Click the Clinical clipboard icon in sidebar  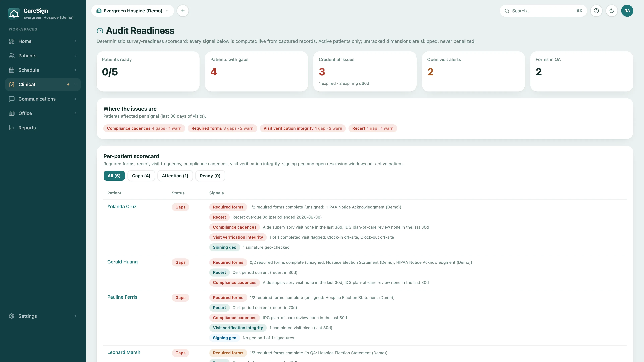tap(12, 84)
